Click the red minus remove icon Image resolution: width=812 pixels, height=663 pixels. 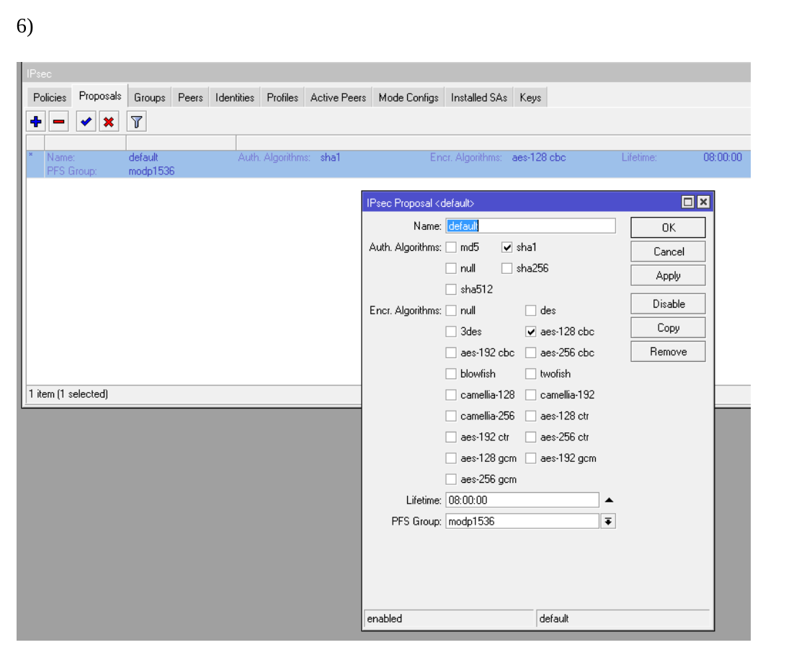58,122
